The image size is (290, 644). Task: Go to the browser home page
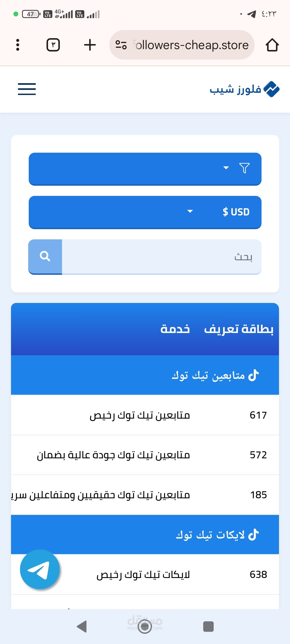(x=272, y=45)
